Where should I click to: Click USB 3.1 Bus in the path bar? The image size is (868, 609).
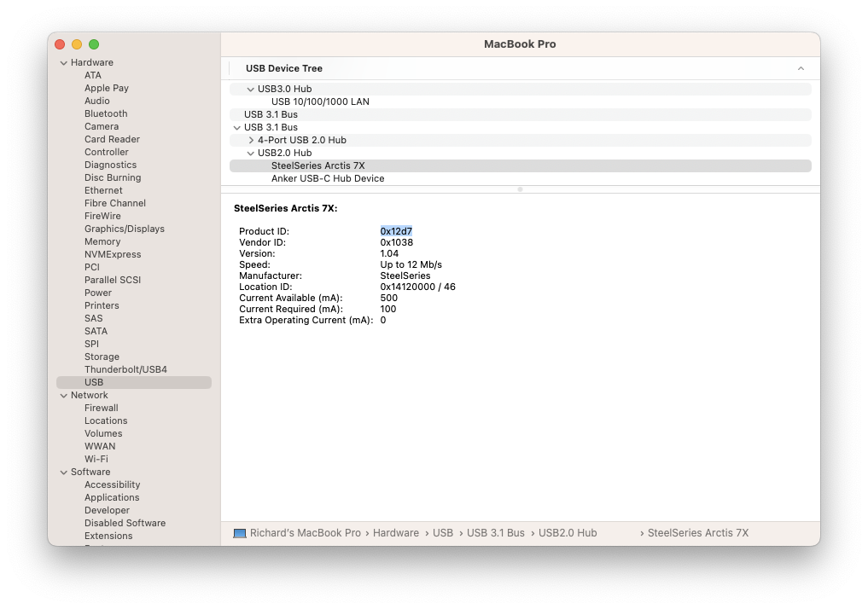point(495,533)
